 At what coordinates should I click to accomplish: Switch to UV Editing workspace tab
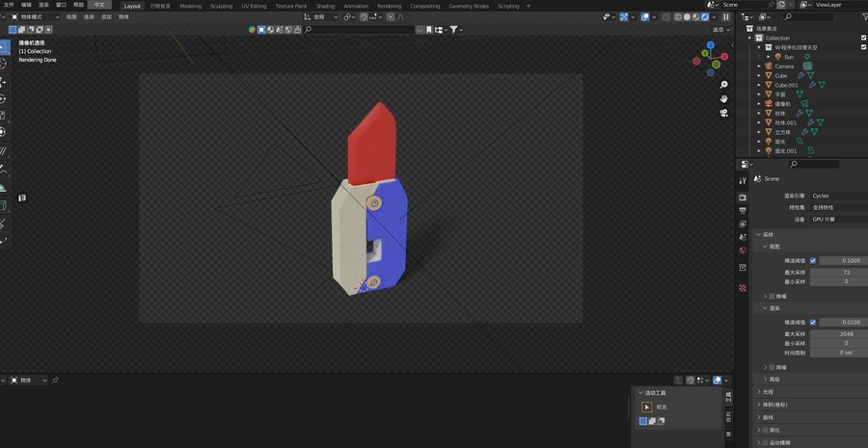pyautogui.click(x=254, y=6)
